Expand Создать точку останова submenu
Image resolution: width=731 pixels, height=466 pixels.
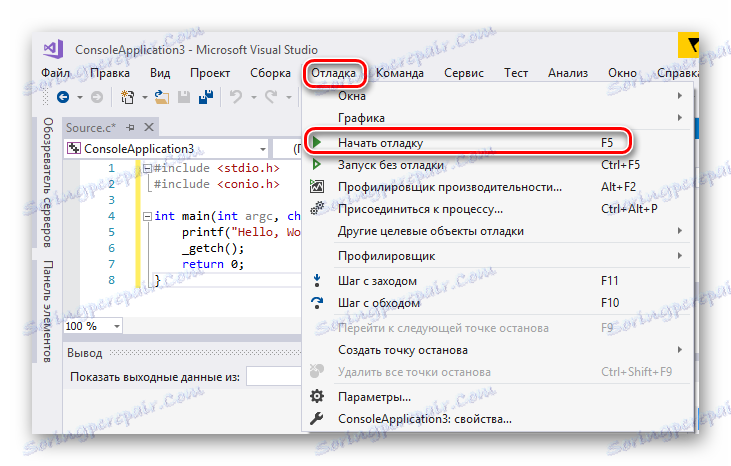680,350
